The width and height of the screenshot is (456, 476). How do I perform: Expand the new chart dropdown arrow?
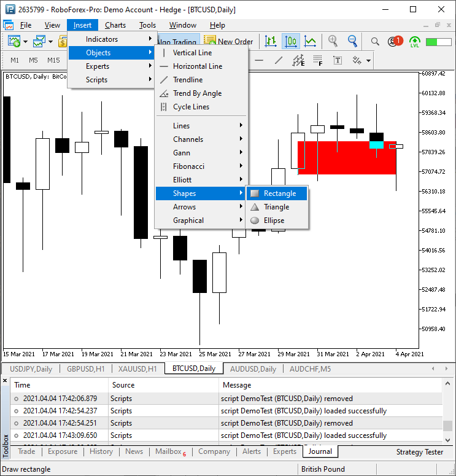(26, 41)
